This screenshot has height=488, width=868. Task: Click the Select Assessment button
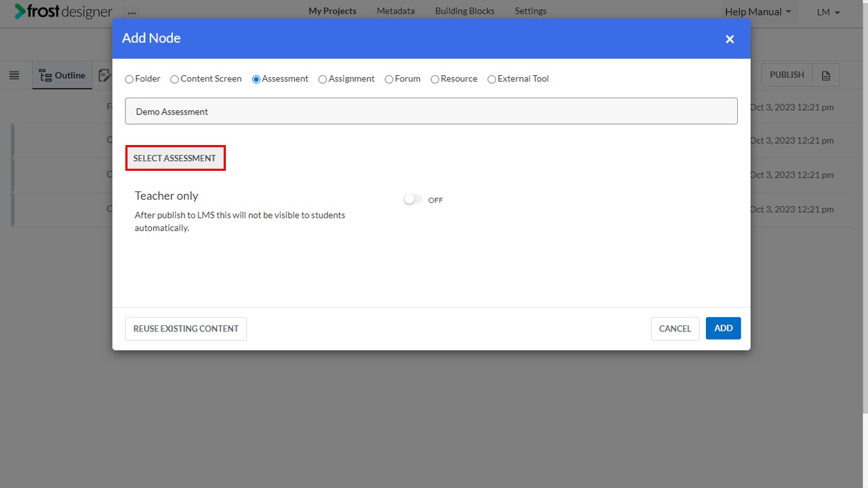[x=175, y=158]
